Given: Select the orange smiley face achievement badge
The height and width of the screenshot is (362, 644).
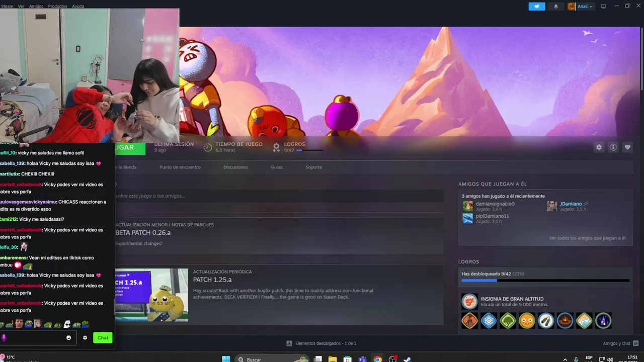Looking at the screenshot, I should (527, 320).
